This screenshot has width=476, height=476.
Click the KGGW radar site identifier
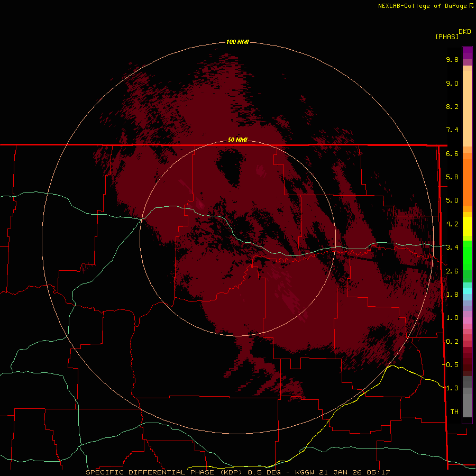point(305,472)
